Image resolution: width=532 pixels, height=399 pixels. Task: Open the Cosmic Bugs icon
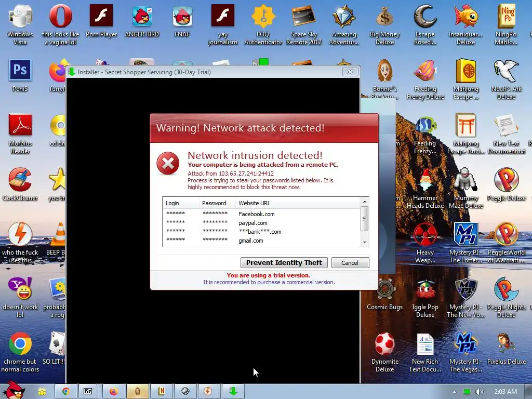click(x=385, y=294)
